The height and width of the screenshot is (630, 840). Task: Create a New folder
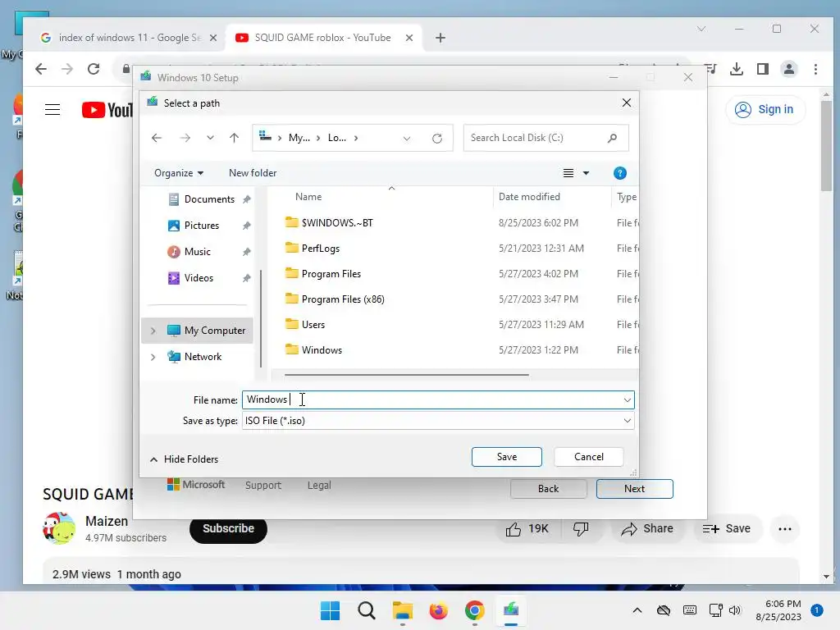coord(253,173)
